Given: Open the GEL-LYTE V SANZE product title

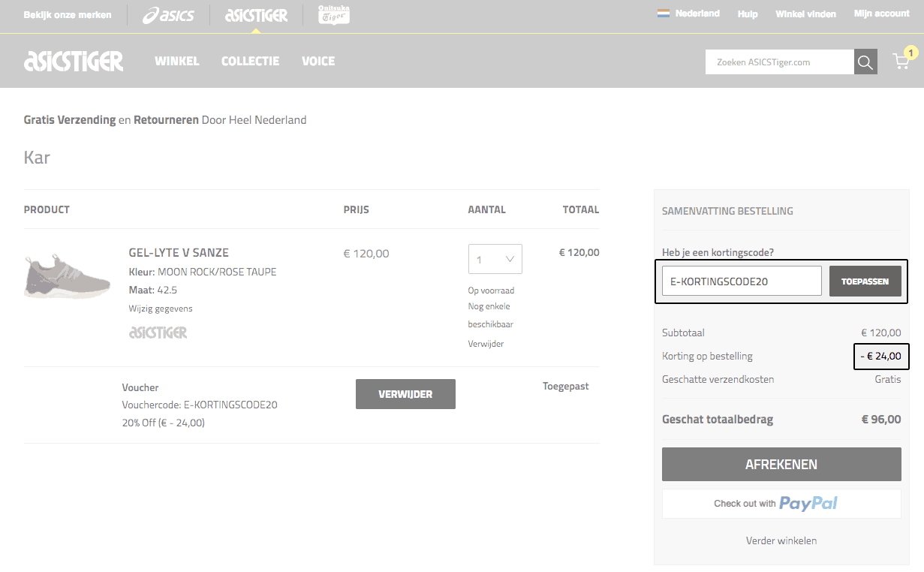Looking at the screenshot, I should click(179, 253).
